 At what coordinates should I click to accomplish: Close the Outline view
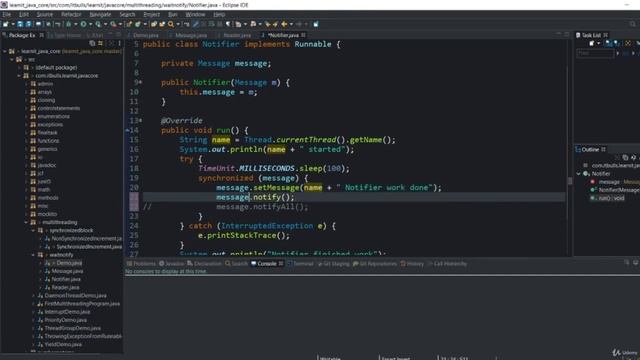click(603, 149)
